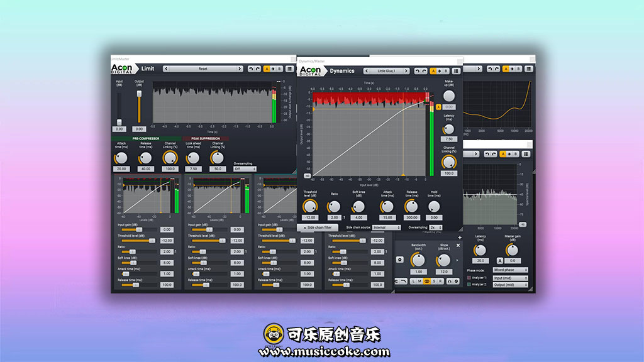Toggle the auto Master gain A button
This screenshot has height=362, width=644.
point(500,261)
